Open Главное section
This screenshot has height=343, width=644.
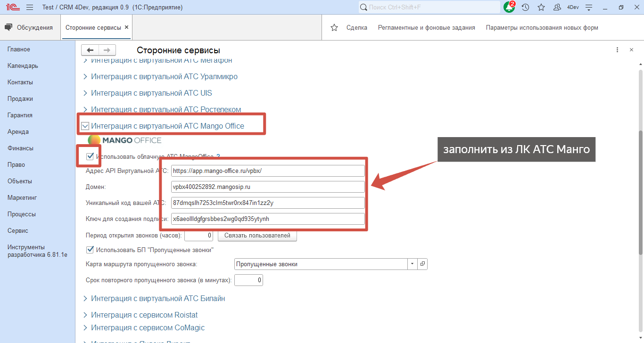tap(19, 49)
